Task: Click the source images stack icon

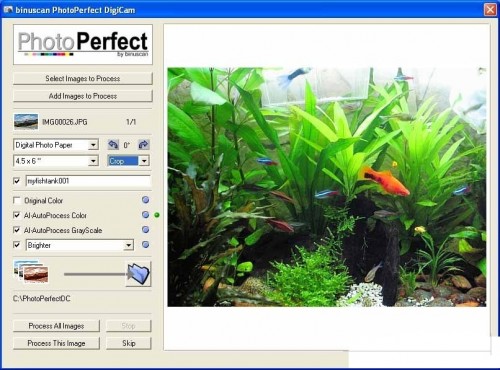Action: click(31, 272)
